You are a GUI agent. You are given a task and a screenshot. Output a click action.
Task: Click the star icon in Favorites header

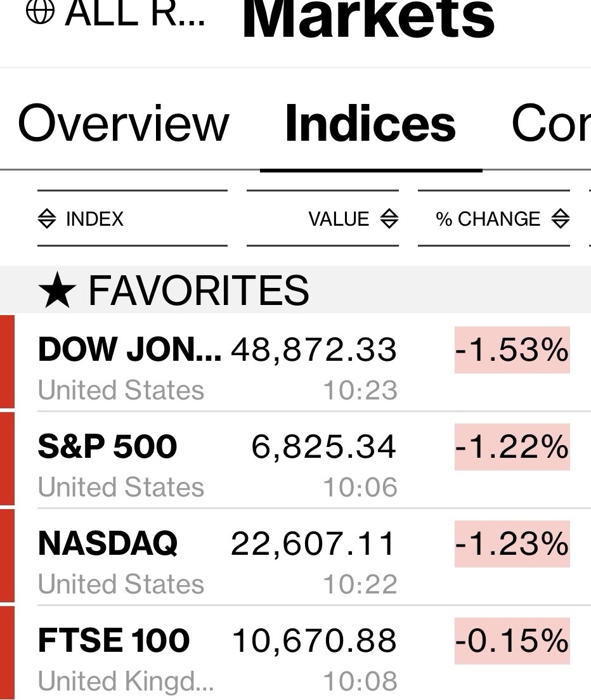point(57,292)
